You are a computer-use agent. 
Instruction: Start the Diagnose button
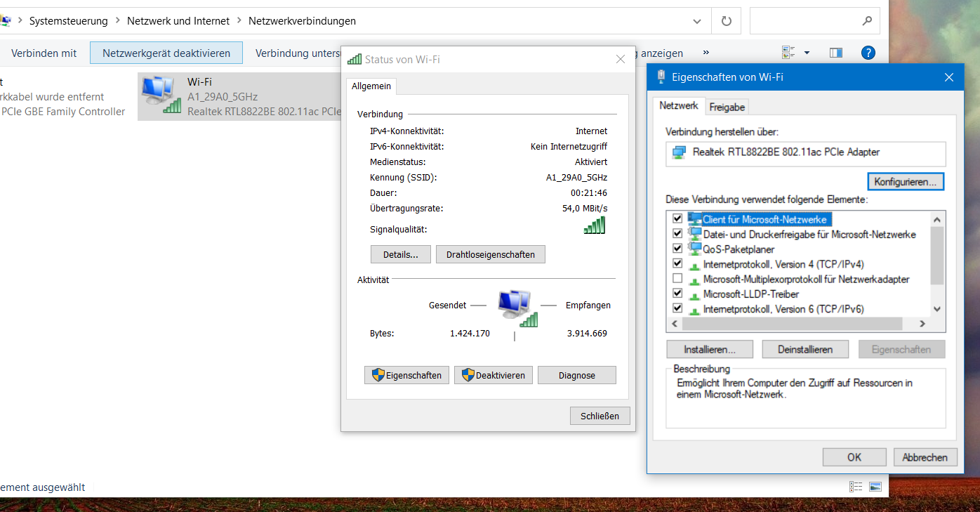click(577, 375)
